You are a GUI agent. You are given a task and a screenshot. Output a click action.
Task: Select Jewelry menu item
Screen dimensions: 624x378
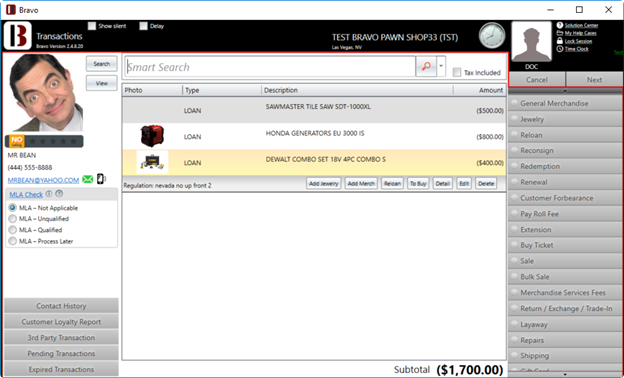[x=565, y=119]
